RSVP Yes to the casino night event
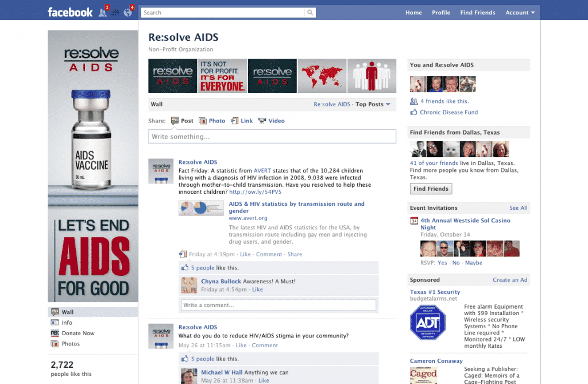 (x=442, y=263)
